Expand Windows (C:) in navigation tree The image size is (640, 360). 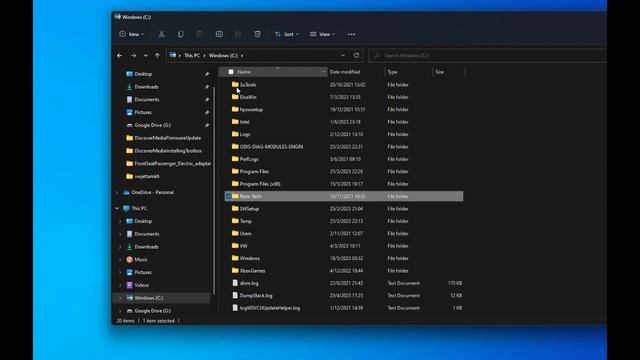pos(120,298)
